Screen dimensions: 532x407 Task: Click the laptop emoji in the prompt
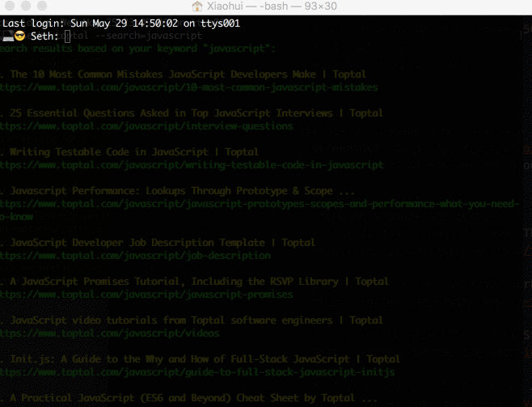tap(8, 36)
